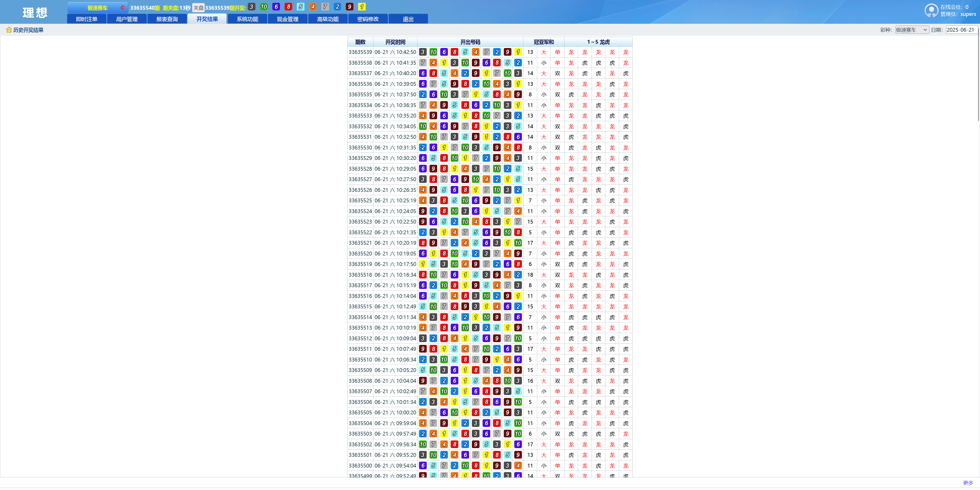Open the 现金管理 tab
Viewport: 980px width, 490px height.
click(x=287, y=19)
